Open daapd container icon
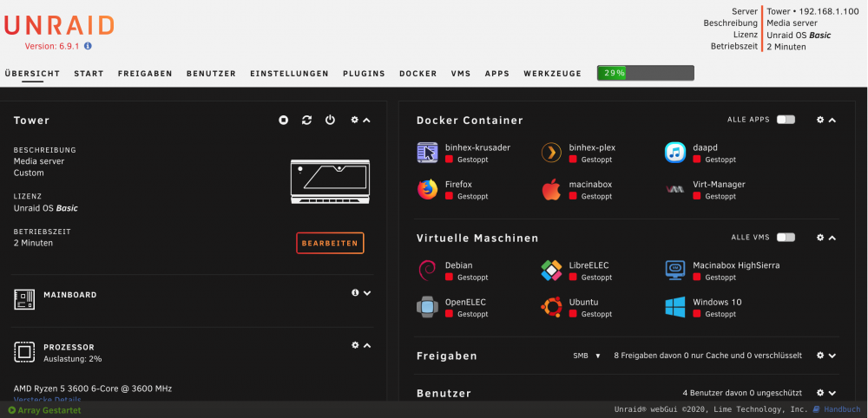 point(675,153)
